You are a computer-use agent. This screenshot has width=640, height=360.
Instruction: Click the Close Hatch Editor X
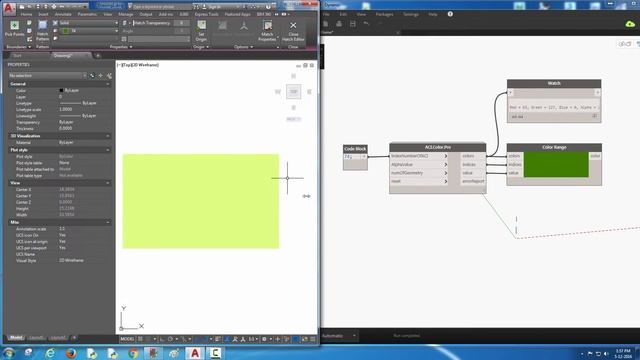tap(293, 25)
